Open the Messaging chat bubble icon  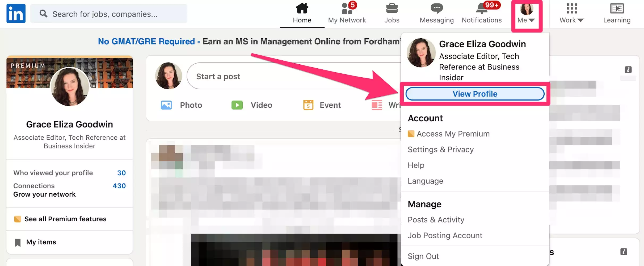click(436, 9)
